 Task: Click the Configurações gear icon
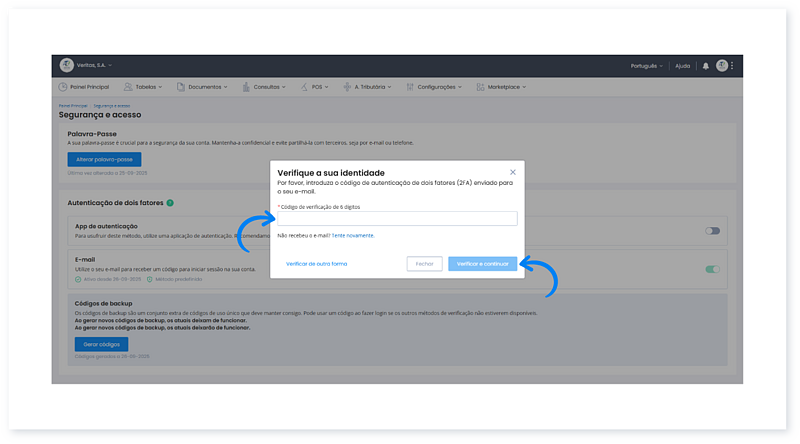[408, 87]
